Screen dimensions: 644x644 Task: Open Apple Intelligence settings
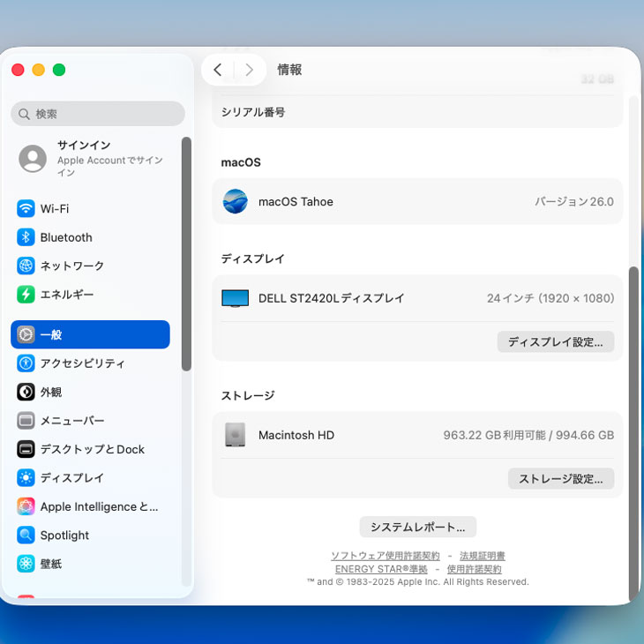coord(99,506)
